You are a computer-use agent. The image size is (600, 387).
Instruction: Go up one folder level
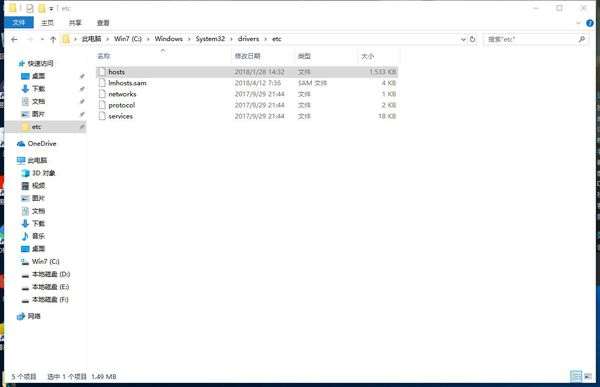[53, 39]
